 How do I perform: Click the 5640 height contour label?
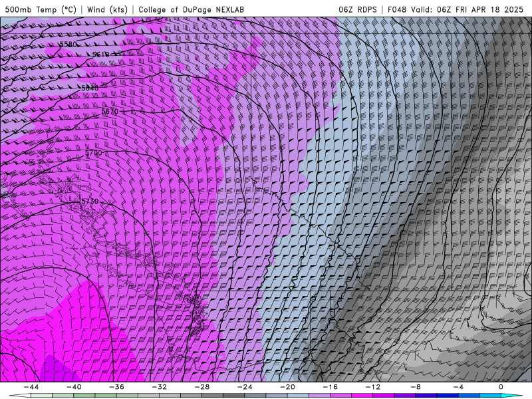pos(90,88)
